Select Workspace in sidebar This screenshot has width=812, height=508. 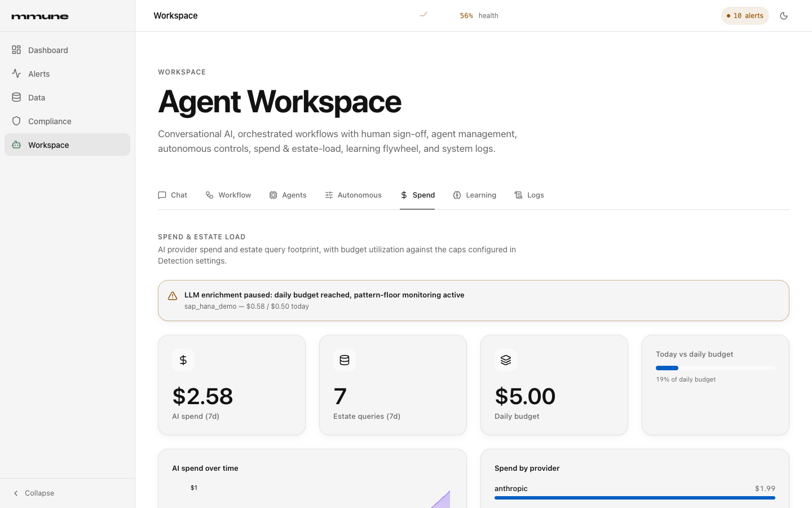67,144
